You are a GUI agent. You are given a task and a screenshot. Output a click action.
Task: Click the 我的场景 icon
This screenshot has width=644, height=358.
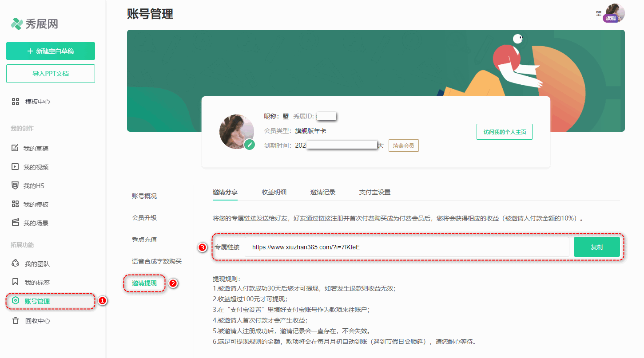15,222
